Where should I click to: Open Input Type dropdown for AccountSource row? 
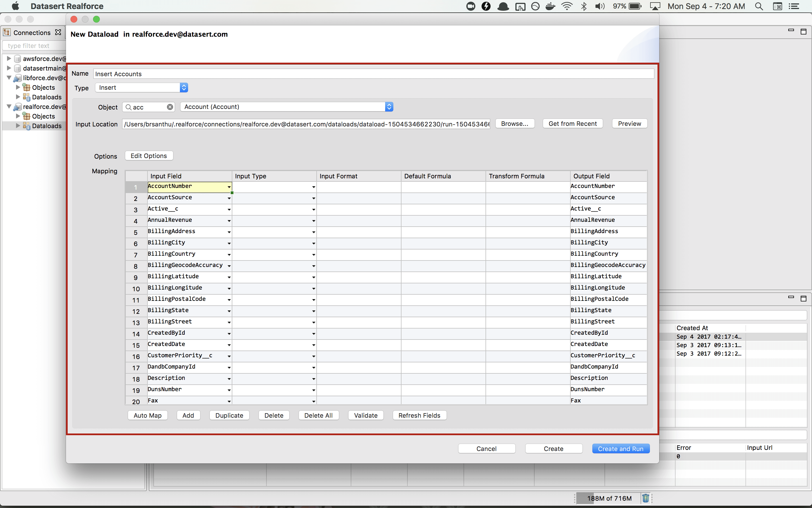[x=314, y=198]
